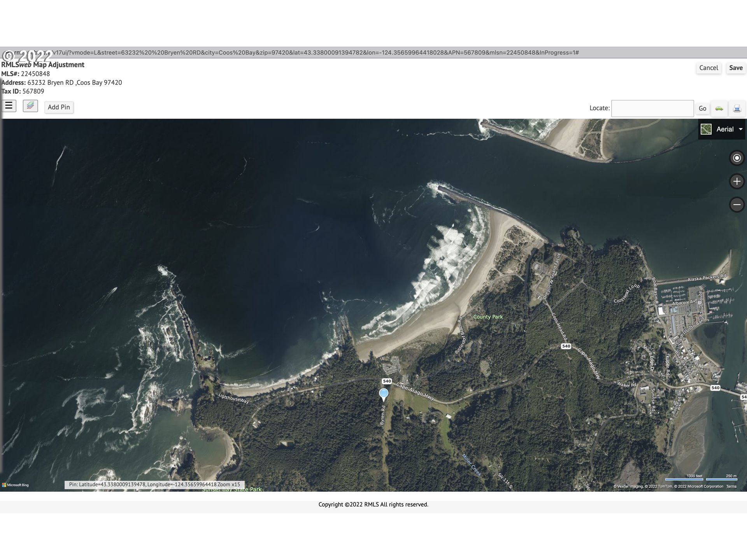Click the Cancel button
This screenshot has height=560, width=747.
point(708,68)
